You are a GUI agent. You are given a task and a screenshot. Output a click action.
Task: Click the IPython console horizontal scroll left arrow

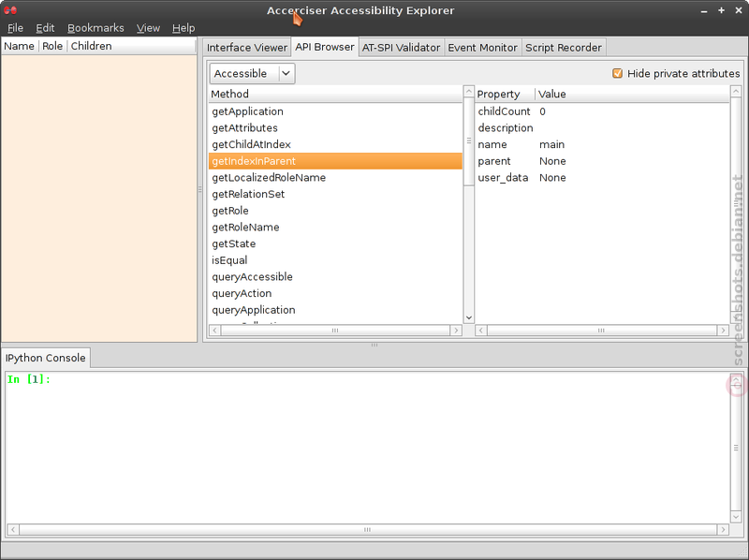(x=13, y=529)
